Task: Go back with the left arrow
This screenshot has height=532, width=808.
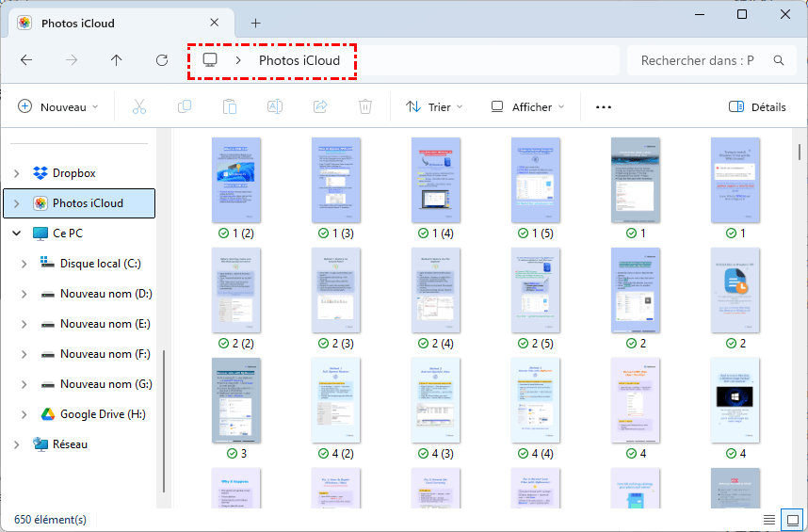Action: point(26,60)
